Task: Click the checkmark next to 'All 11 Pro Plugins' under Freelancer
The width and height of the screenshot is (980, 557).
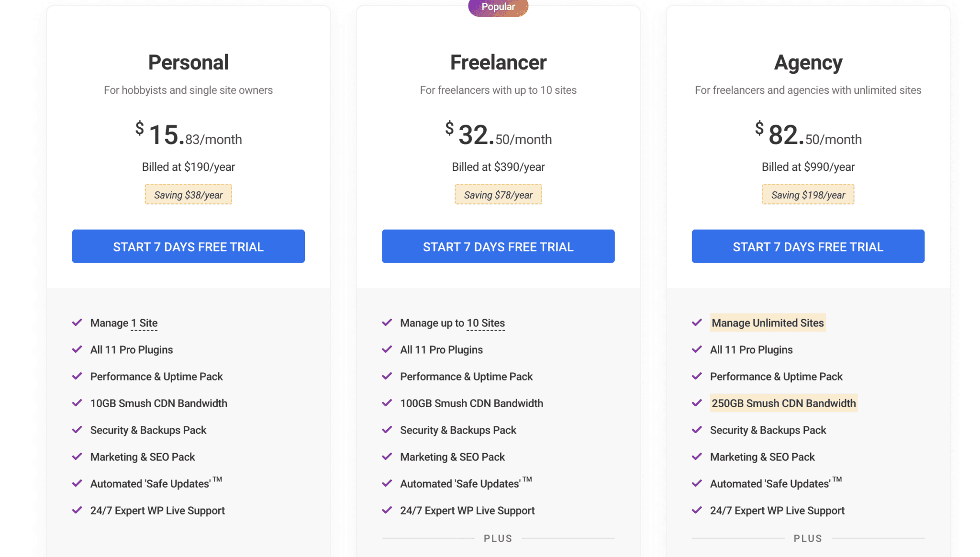Action: [x=387, y=349]
